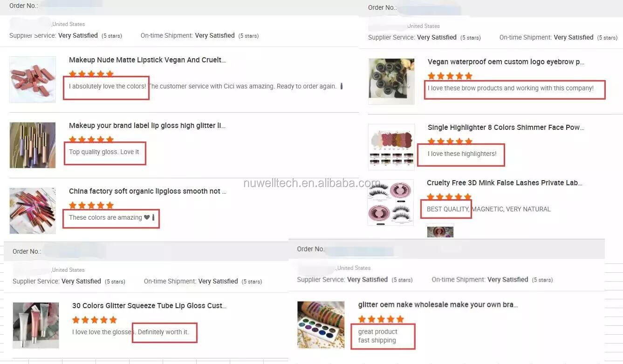The image size is (623, 364).
Task: Open the glitter eyeshadow palette thumbnail
Action: [321, 324]
